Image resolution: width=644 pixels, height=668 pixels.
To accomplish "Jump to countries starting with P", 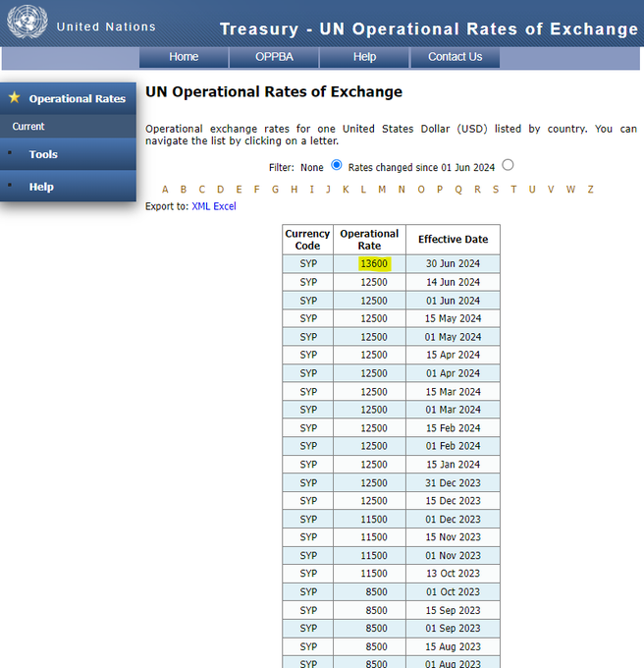I will pos(440,190).
